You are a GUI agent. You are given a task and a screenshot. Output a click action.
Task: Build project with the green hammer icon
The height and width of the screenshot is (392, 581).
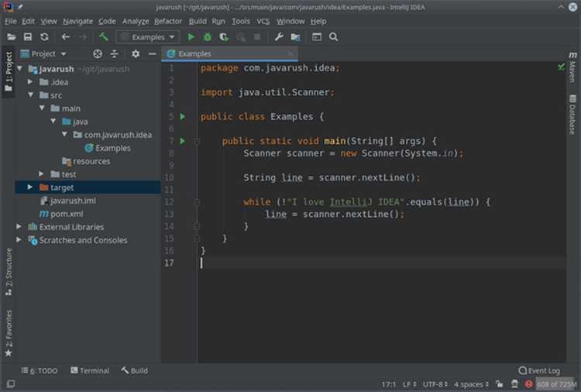[103, 37]
